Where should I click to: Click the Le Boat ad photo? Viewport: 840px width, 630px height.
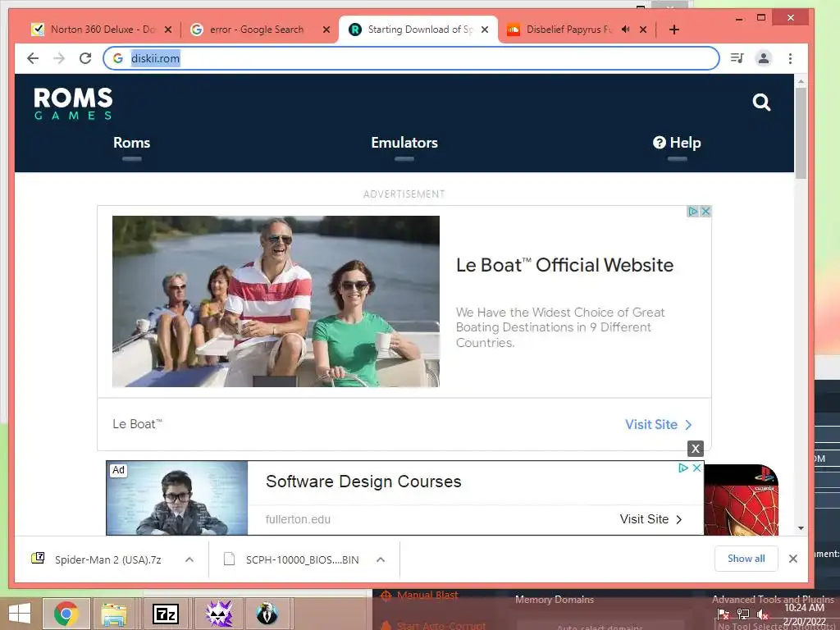(x=276, y=301)
